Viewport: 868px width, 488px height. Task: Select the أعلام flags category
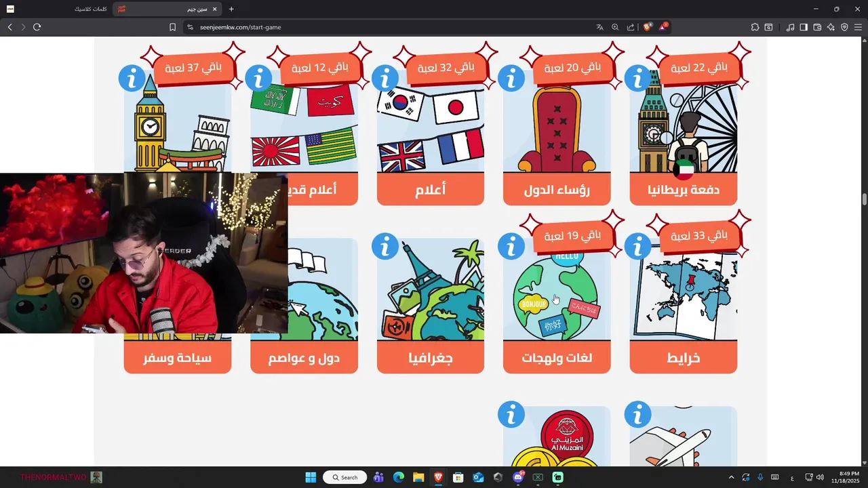[431, 190]
